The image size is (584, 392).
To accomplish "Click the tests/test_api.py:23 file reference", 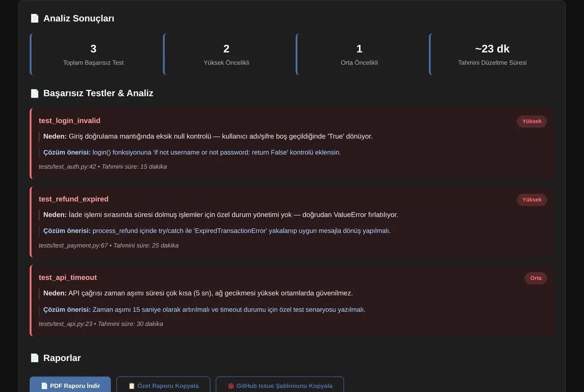I will tap(66, 323).
